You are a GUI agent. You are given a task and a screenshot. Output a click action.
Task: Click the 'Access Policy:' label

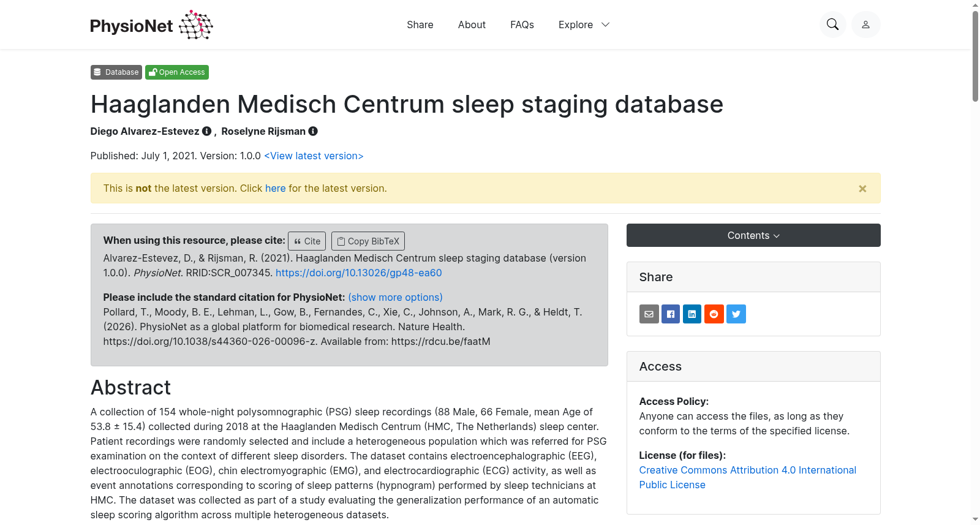click(674, 401)
